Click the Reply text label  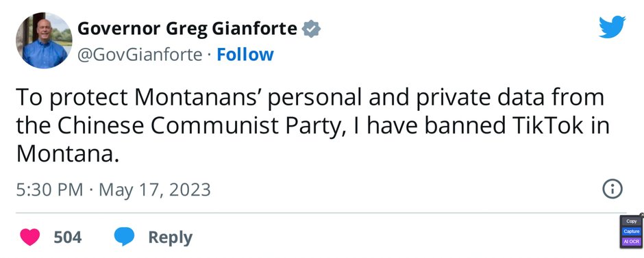[170, 237]
